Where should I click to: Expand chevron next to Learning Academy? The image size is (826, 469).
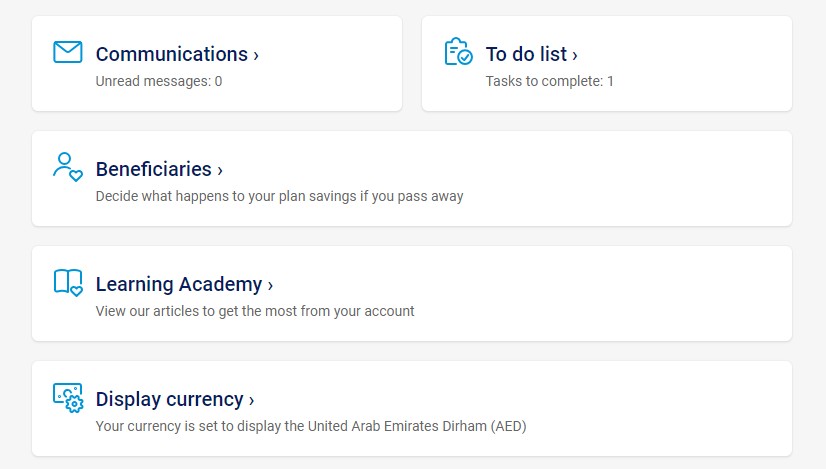(270, 286)
